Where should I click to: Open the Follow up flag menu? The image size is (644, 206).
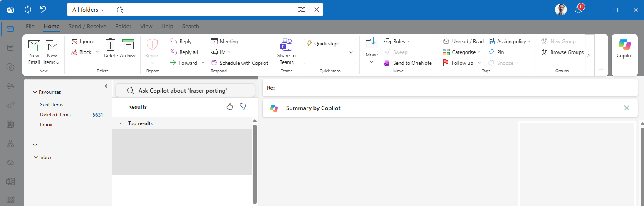(462, 63)
